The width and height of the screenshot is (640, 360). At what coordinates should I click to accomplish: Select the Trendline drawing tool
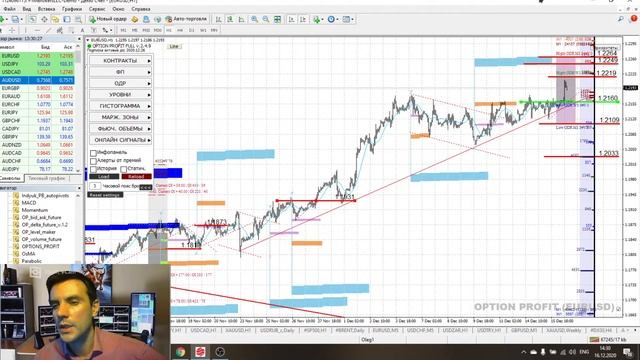pos(48,30)
